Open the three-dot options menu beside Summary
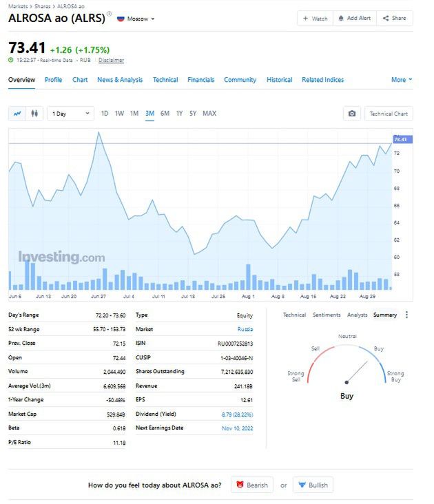Image resolution: width=434 pixels, height=504 pixels. coord(406,315)
